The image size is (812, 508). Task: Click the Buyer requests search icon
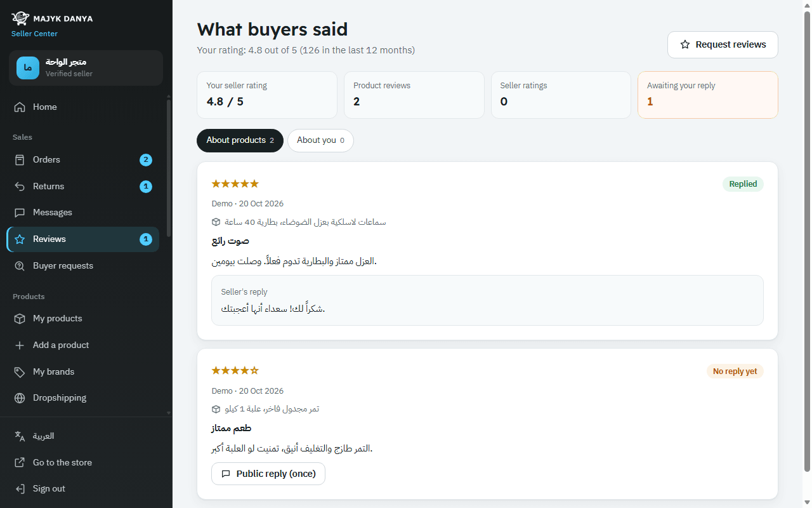(x=20, y=266)
